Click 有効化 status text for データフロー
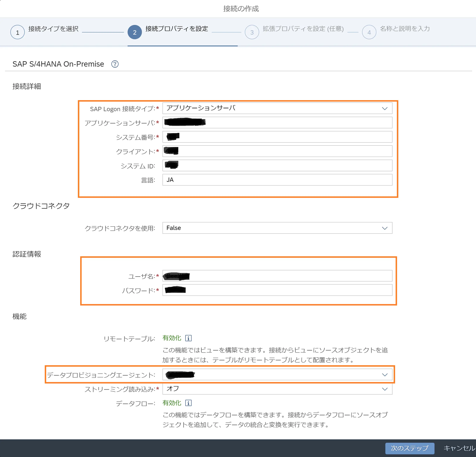The image size is (476, 457). 172,403
